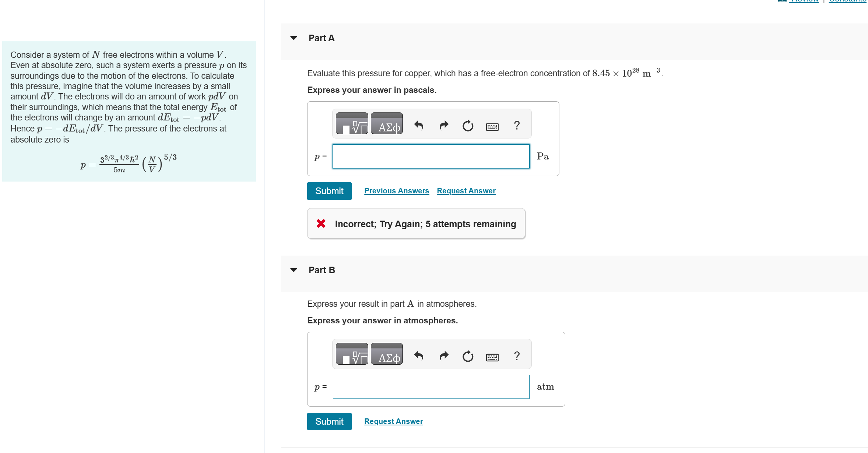Viewport: 868px width, 453px height.
Task: Request Answer for Part A
Action: (x=466, y=191)
